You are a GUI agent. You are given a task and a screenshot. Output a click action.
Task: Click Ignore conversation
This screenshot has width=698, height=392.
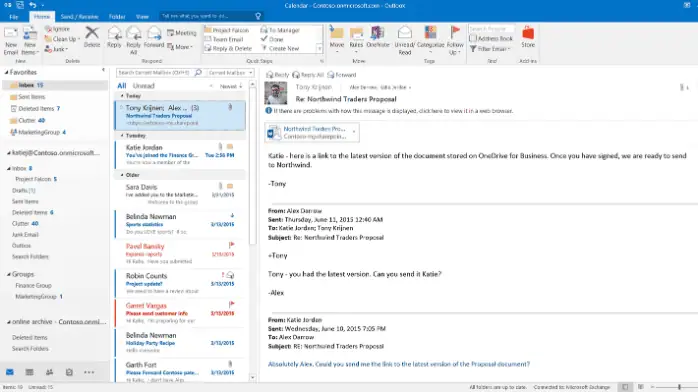coord(57,29)
